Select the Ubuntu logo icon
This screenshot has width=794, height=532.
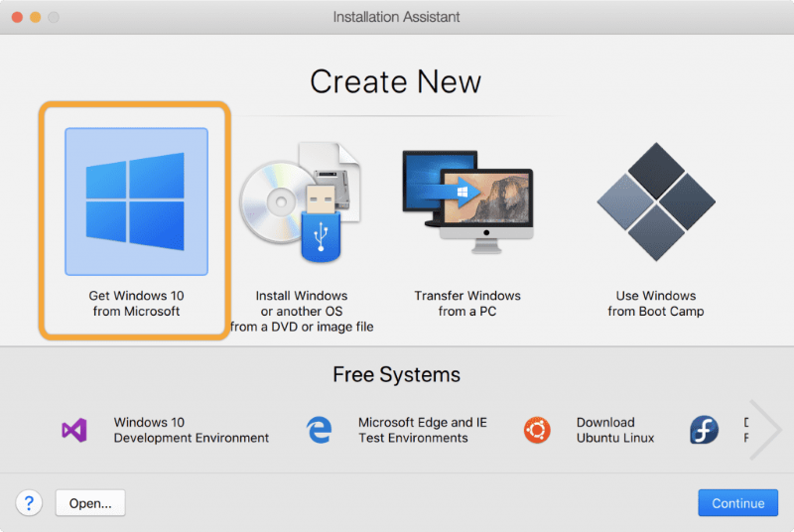538,430
